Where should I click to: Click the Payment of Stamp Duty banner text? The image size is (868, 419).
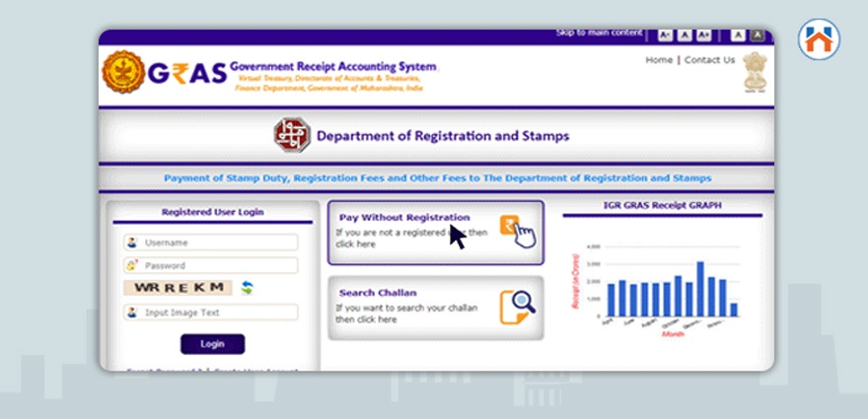click(437, 178)
